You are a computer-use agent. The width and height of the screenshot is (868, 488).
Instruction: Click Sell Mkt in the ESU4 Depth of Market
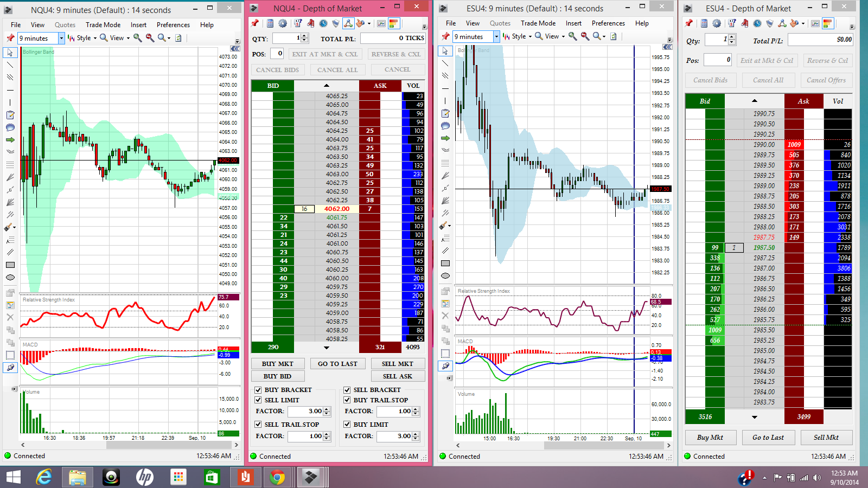pos(826,438)
